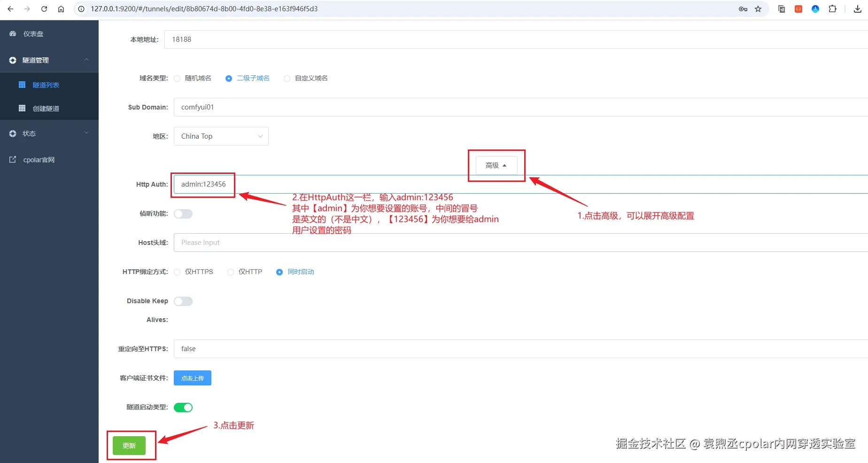Bookmark this page with the star

[758, 9]
